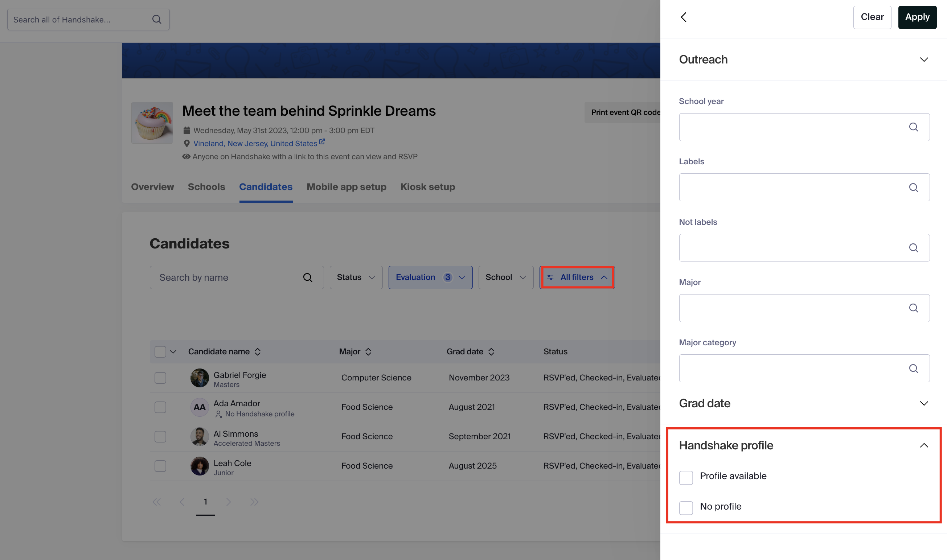Open the Status filter dropdown

coord(356,277)
